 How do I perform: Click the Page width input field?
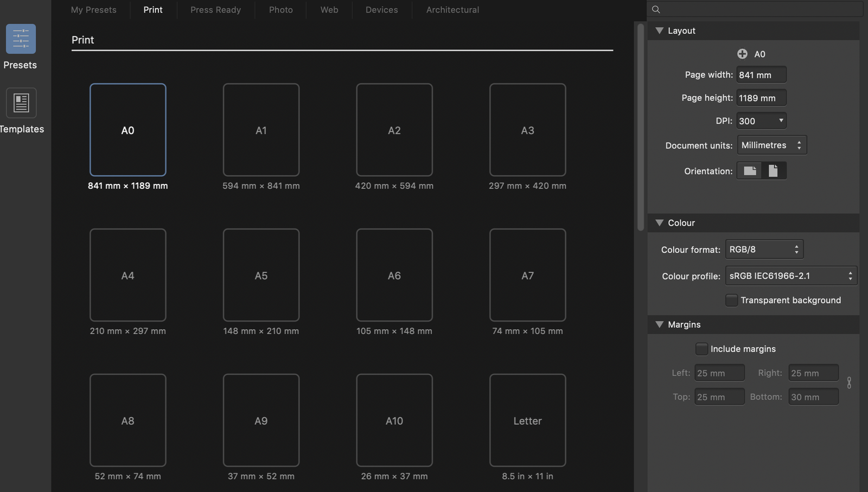[x=761, y=75]
